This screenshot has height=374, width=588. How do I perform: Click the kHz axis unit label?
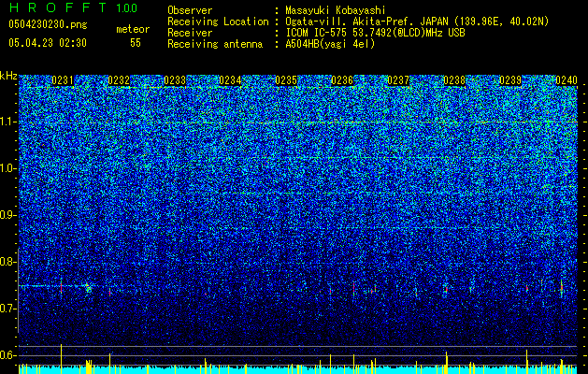point(8,76)
